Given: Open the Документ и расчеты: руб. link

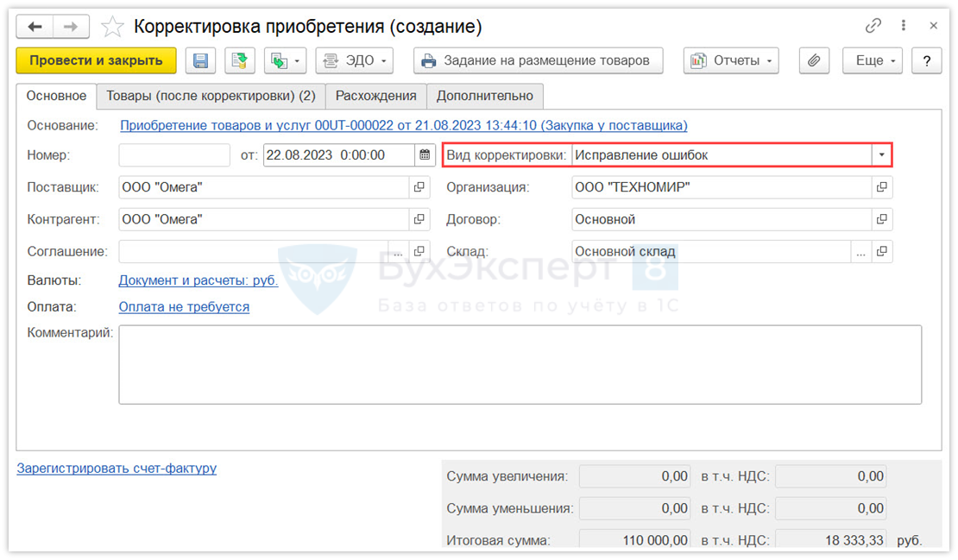Looking at the screenshot, I should click(x=199, y=280).
